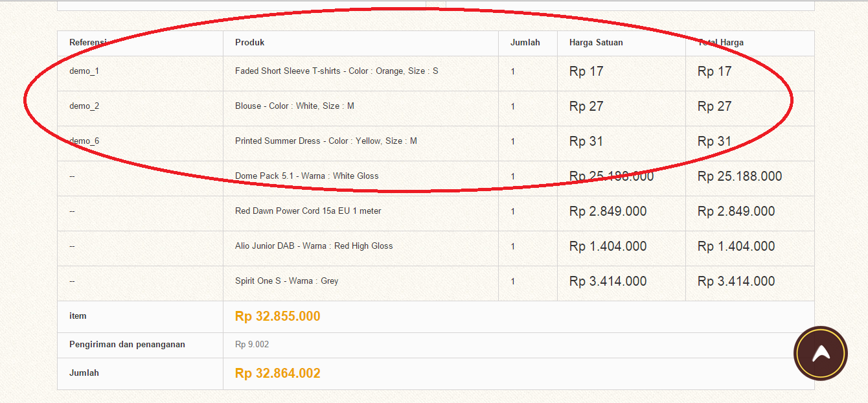Click the Printed Summer Dress product name
The width and height of the screenshot is (868, 403).
326,141
